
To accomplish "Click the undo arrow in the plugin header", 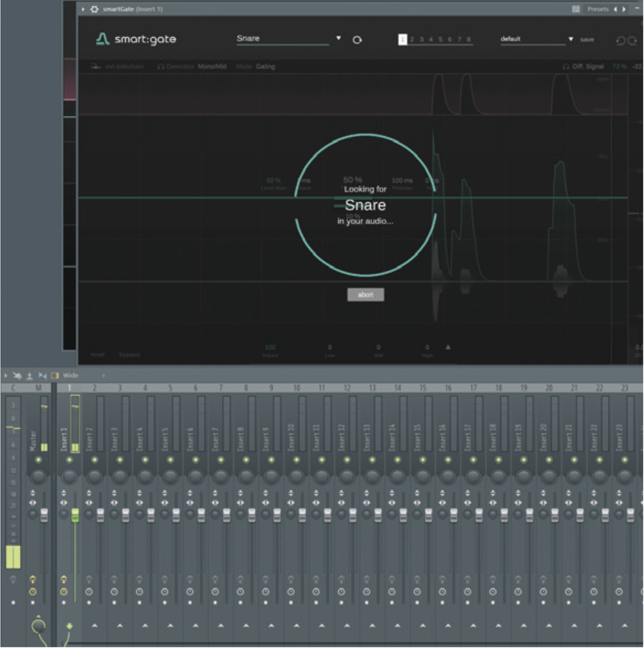I will pos(620,41).
